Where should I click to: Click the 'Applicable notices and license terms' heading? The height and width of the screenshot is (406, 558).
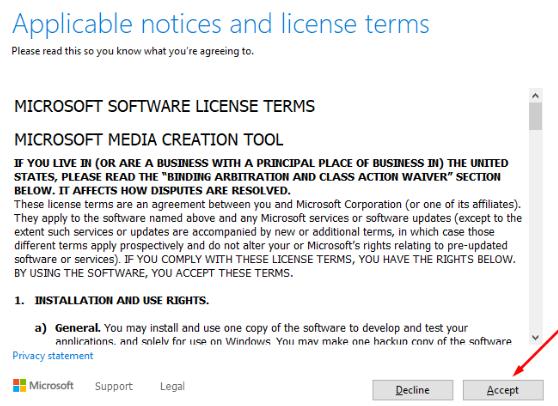(221, 24)
